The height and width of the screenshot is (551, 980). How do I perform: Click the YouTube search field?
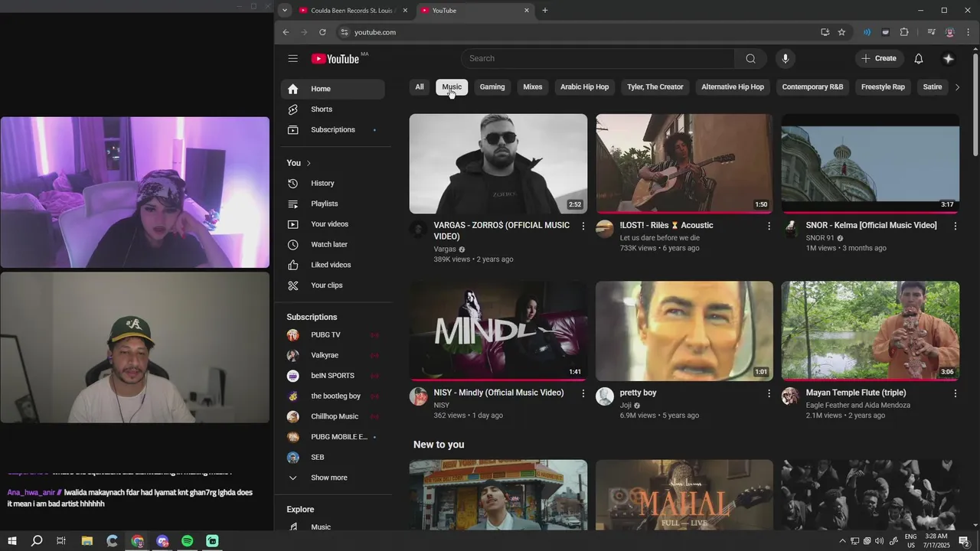(597, 58)
